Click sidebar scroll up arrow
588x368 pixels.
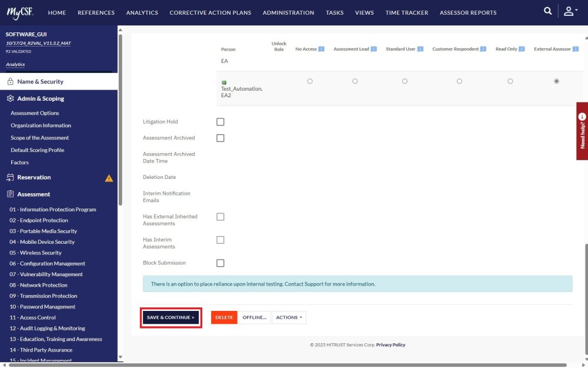pos(120,30)
